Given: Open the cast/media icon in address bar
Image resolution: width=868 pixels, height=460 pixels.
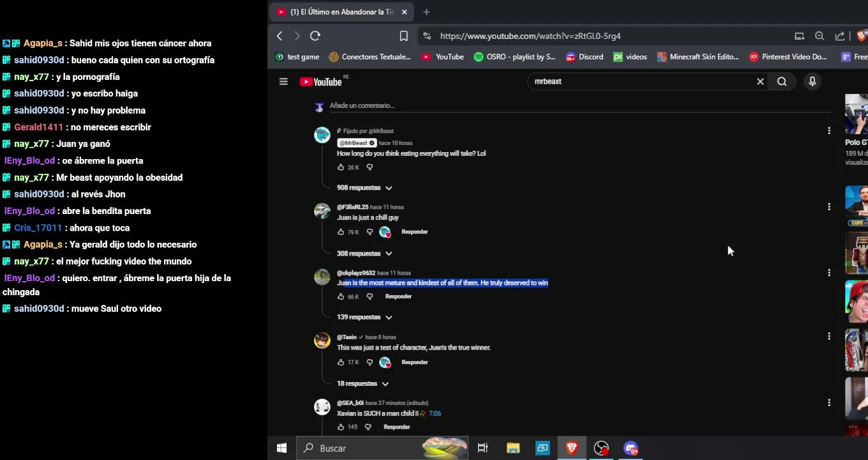Looking at the screenshot, I should coord(799,36).
